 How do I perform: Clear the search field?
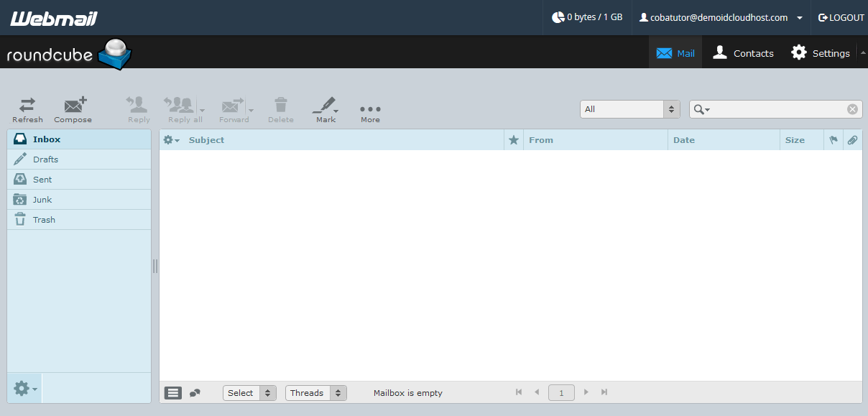pyautogui.click(x=852, y=108)
